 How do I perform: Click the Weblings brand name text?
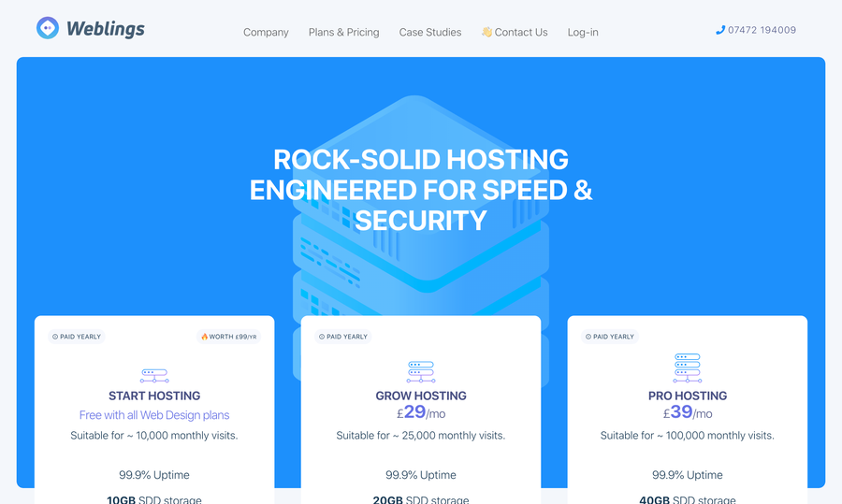tap(106, 28)
